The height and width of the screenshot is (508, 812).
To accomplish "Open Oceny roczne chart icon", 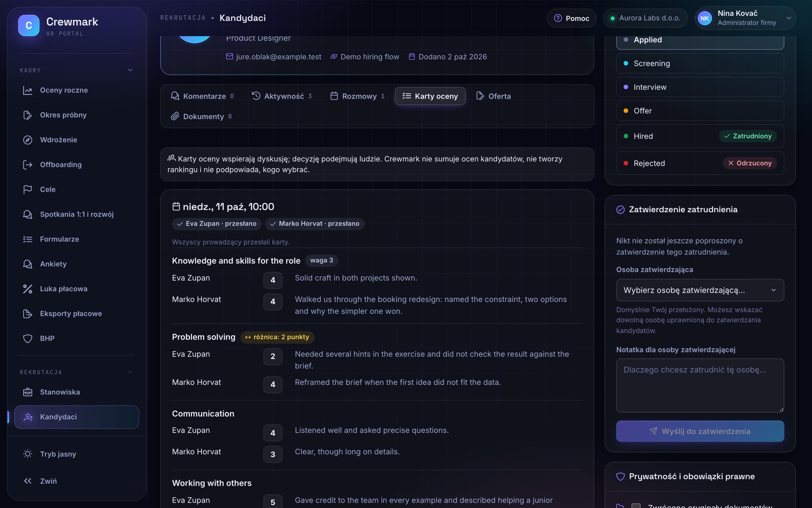I will pos(27,90).
